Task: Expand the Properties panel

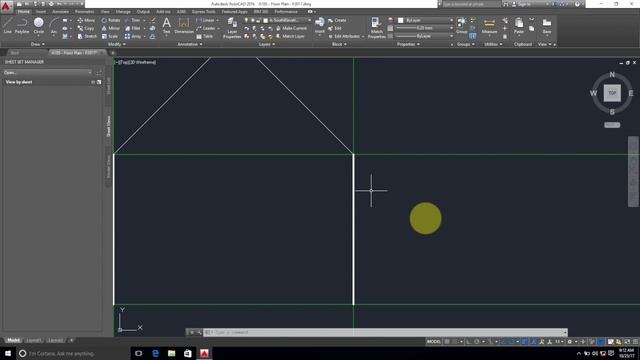Action: [x=408, y=44]
